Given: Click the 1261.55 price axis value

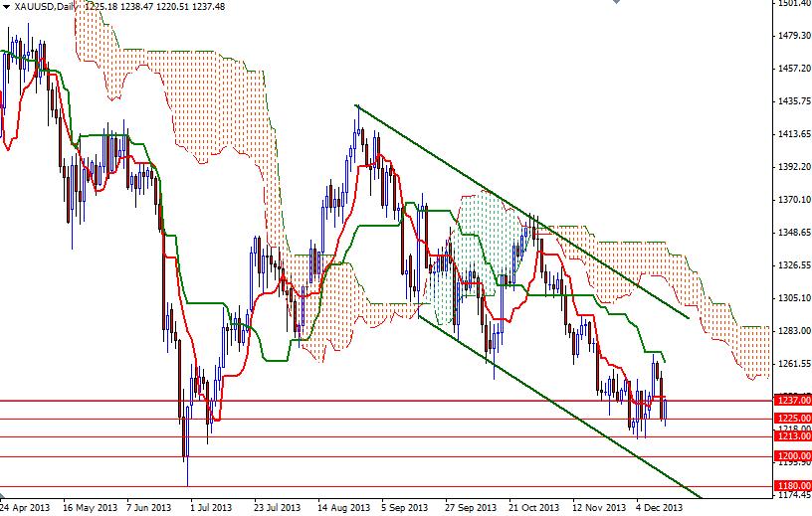Looking at the screenshot, I should click(x=794, y=363).
